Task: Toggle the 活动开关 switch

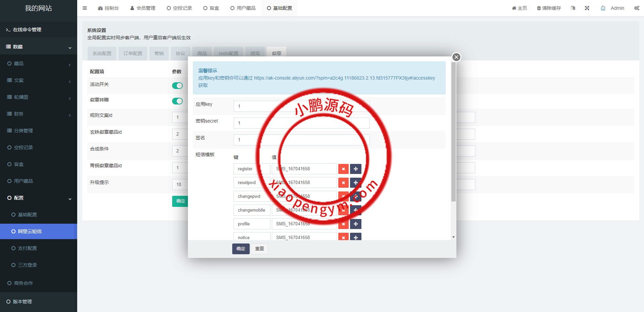Action: (177, 86)
